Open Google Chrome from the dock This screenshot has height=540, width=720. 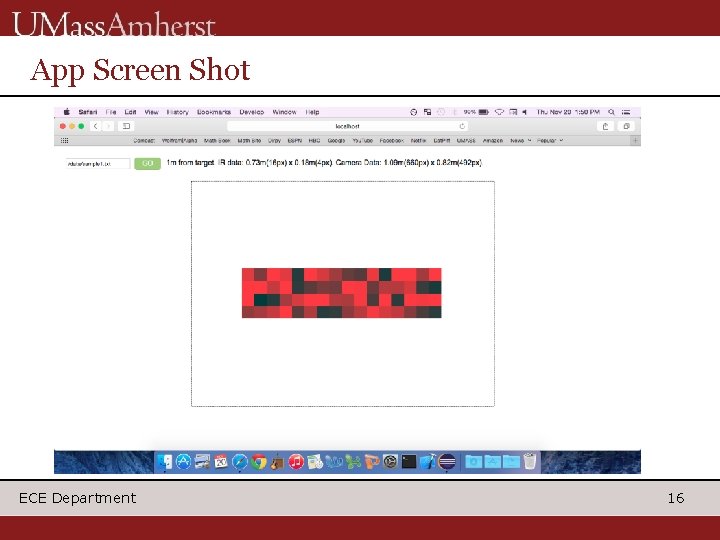tap(259, 461)
